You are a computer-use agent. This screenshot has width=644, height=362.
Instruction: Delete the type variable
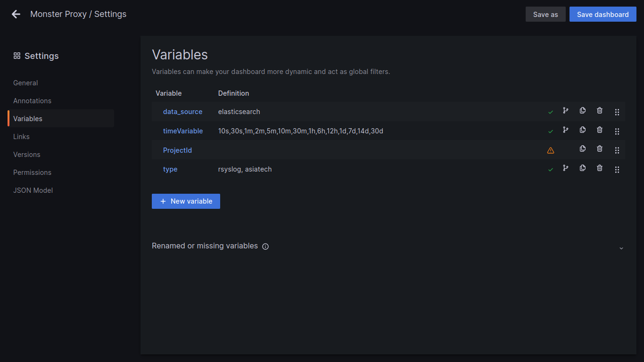[x=600, y=168]
